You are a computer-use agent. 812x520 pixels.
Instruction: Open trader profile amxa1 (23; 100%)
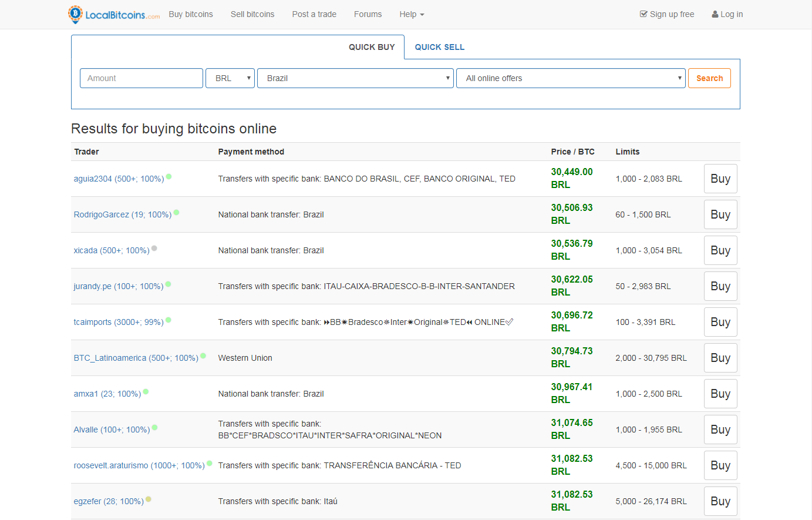[x=107, y=394]
